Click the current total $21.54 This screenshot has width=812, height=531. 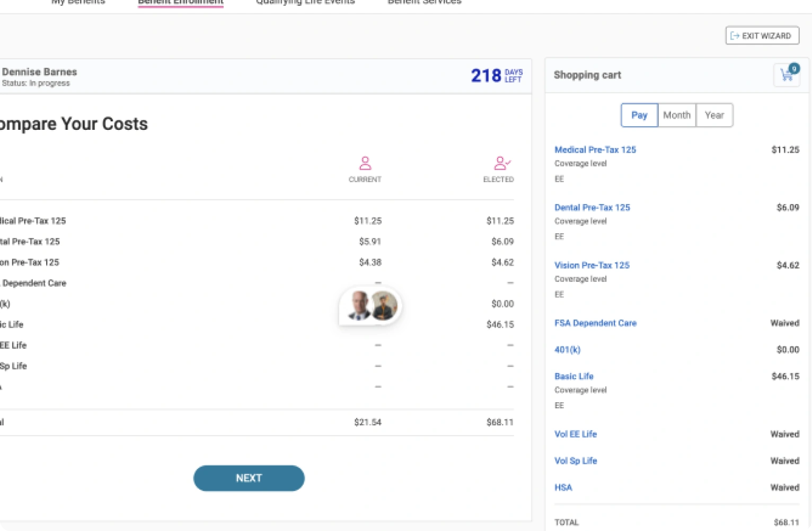coord(368,422)
